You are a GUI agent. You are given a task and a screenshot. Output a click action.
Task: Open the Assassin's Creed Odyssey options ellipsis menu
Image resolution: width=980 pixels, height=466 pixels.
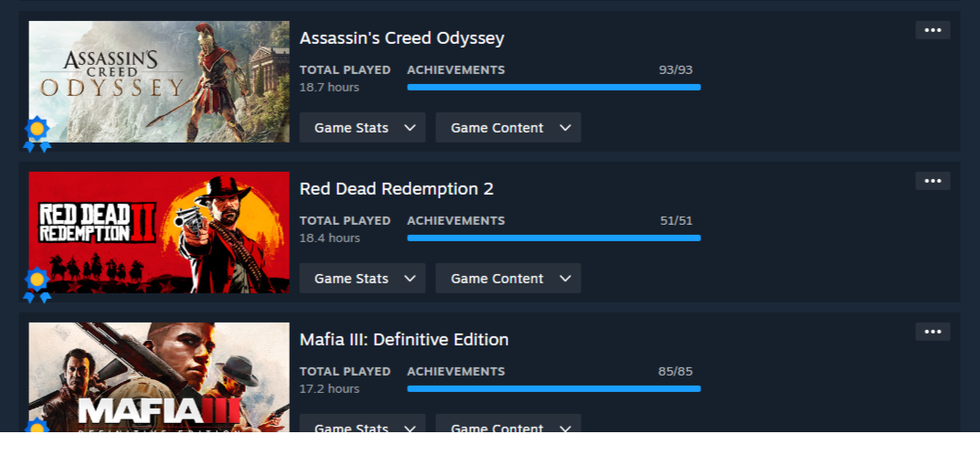(x=932, y=30)
